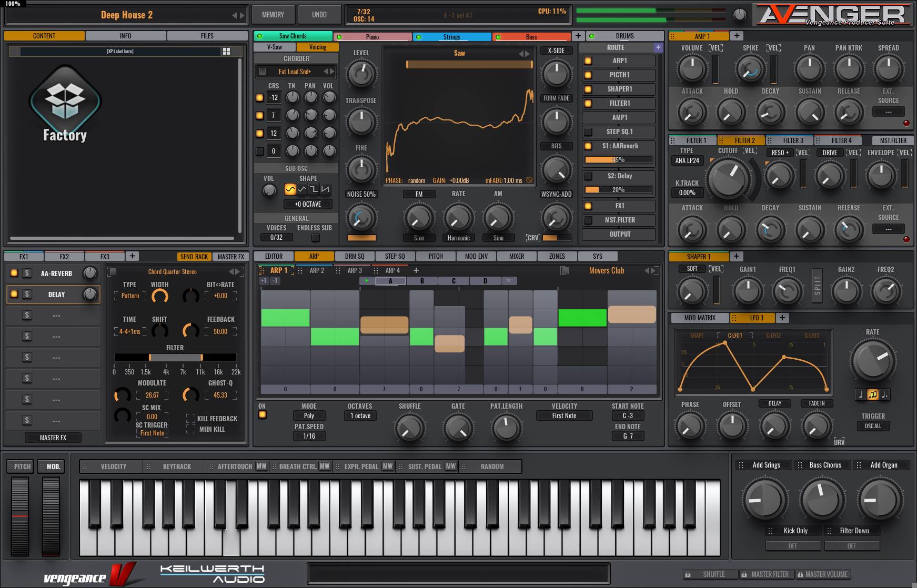This screenshot has height=588, width=917.
Task: Toggle the Endless Sub checkbox
Action: [x=315, y=238]
